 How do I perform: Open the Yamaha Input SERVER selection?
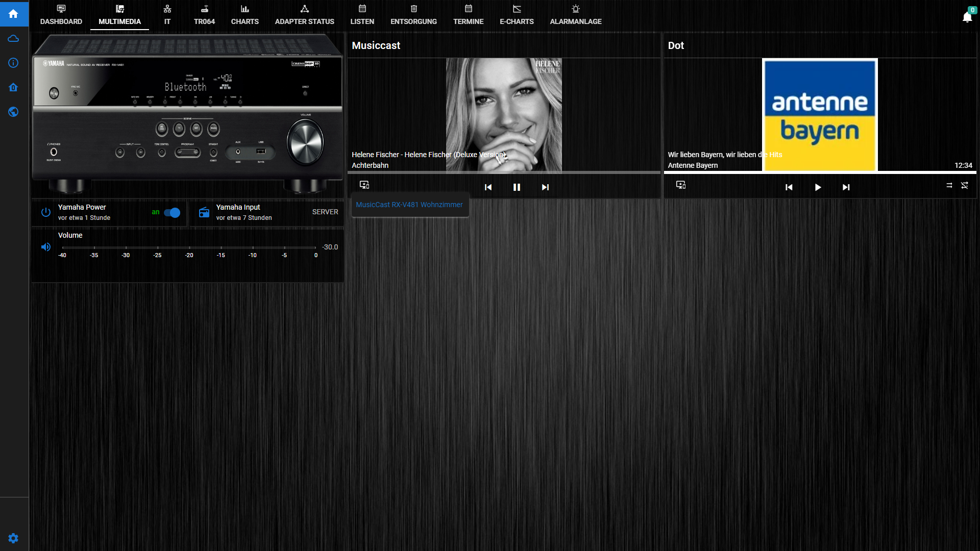click(325, 212)
